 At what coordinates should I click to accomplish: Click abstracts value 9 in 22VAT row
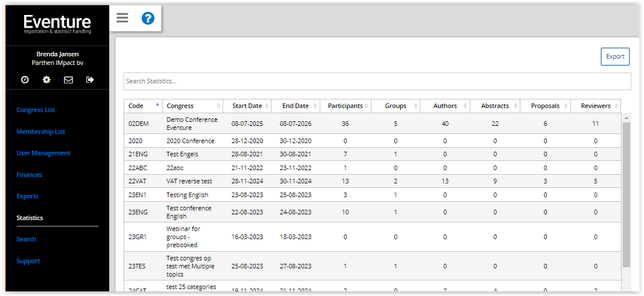pyautogui.click(x=495, y=182)
